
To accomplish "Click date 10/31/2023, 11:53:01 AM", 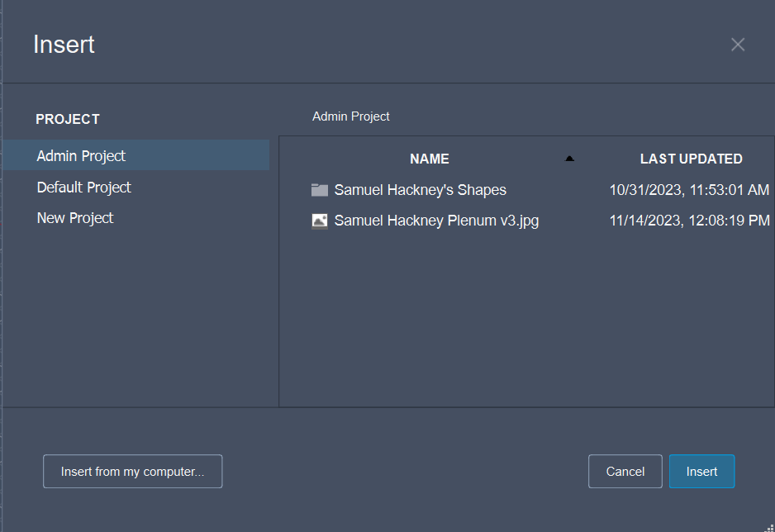I will 689,190.
